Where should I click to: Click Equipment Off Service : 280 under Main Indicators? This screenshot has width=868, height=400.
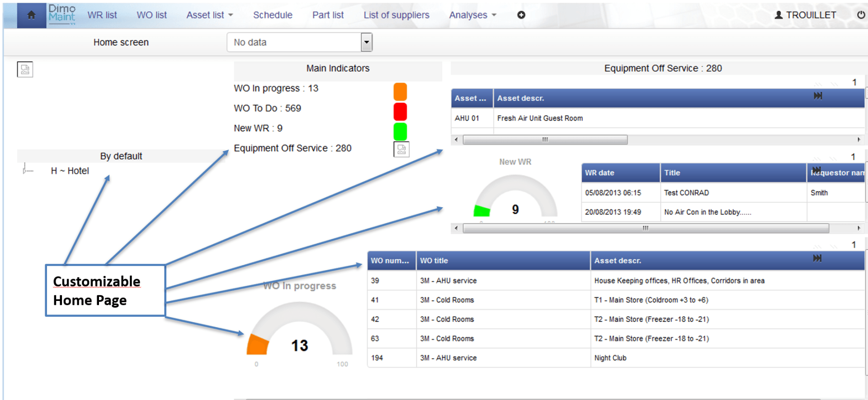(x=292, y=148)
